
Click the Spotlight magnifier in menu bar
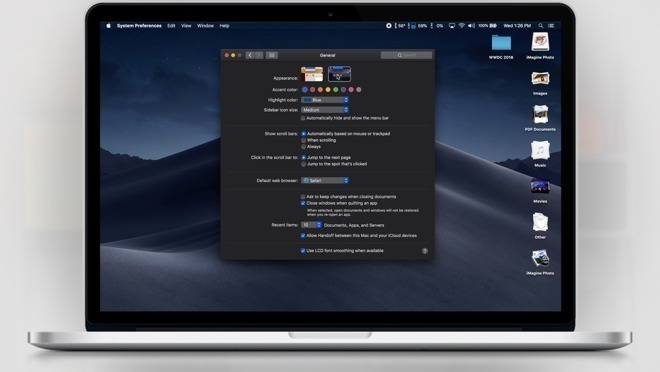tap(540, 26)
